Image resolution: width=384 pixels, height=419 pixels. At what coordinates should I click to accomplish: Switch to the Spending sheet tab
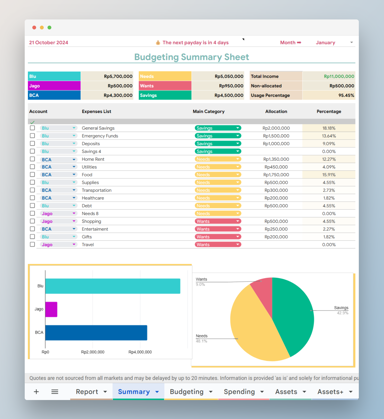(x=239, y=392)
